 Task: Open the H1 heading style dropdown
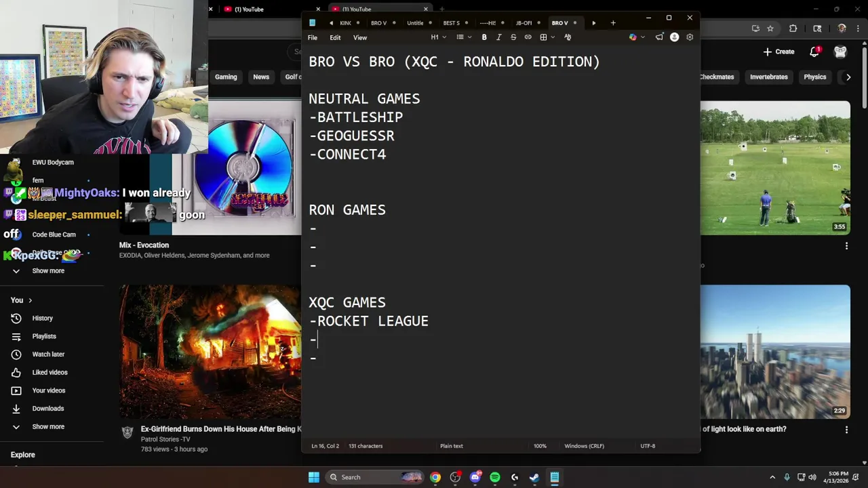(439, 37)
